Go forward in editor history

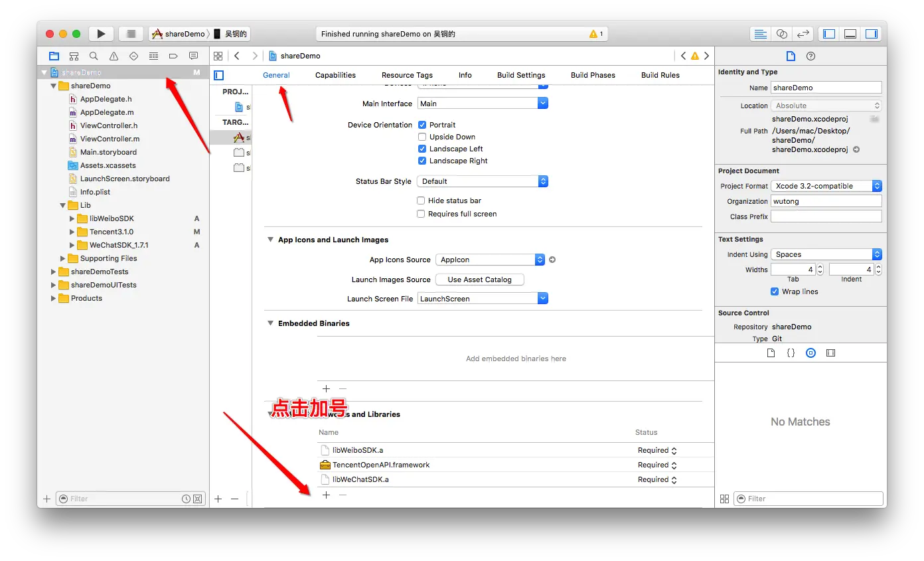coord(255,56)
